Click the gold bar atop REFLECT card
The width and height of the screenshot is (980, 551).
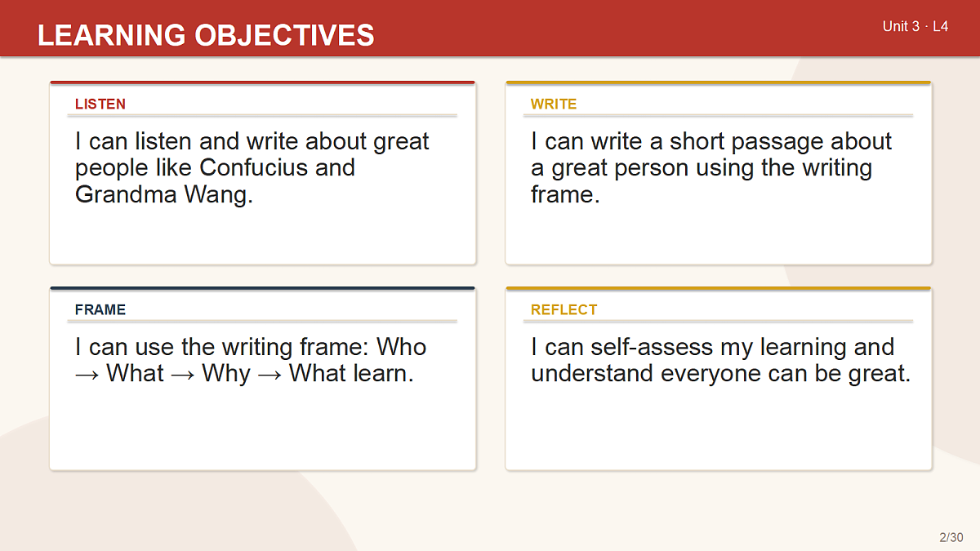tap(719, 288)
